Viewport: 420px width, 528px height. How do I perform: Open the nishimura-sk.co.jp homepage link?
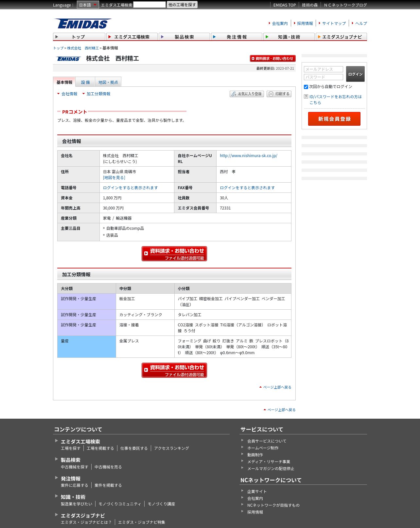coord(249,156)
